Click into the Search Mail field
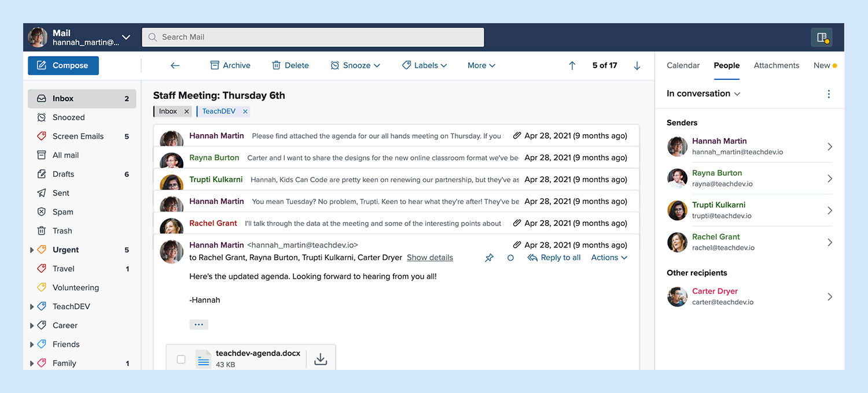 pyautogui.click(x=312, y=38)
